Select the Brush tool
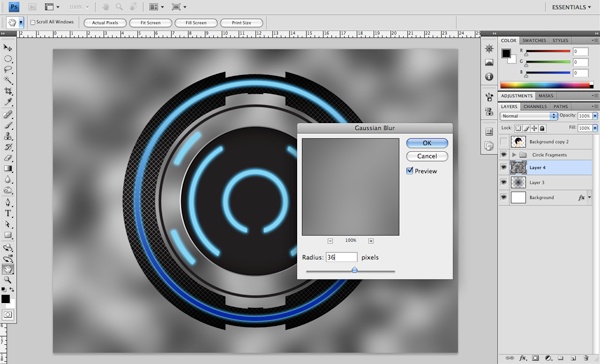 click(8, 126)
